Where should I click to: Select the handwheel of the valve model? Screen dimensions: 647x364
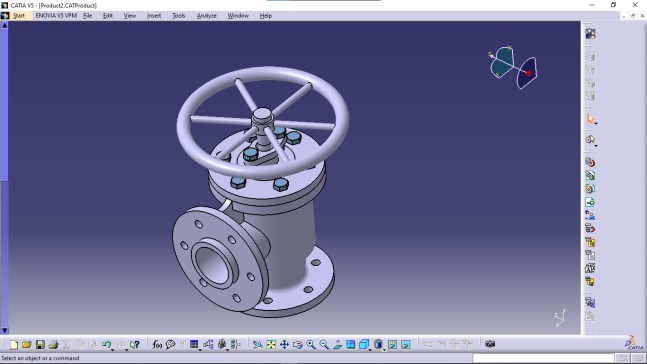pos(263,123)
